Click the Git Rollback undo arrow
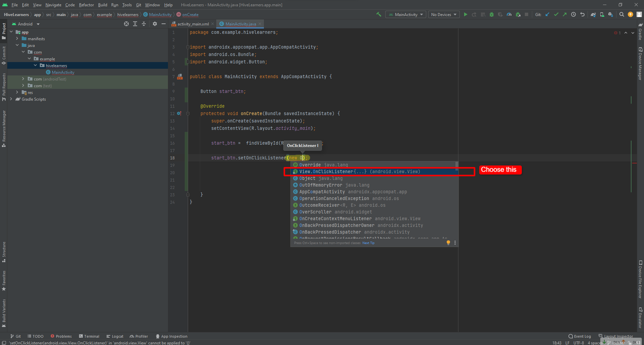This screenshot has width=644, height=345. pyautogui.click(x=582, y=15)
